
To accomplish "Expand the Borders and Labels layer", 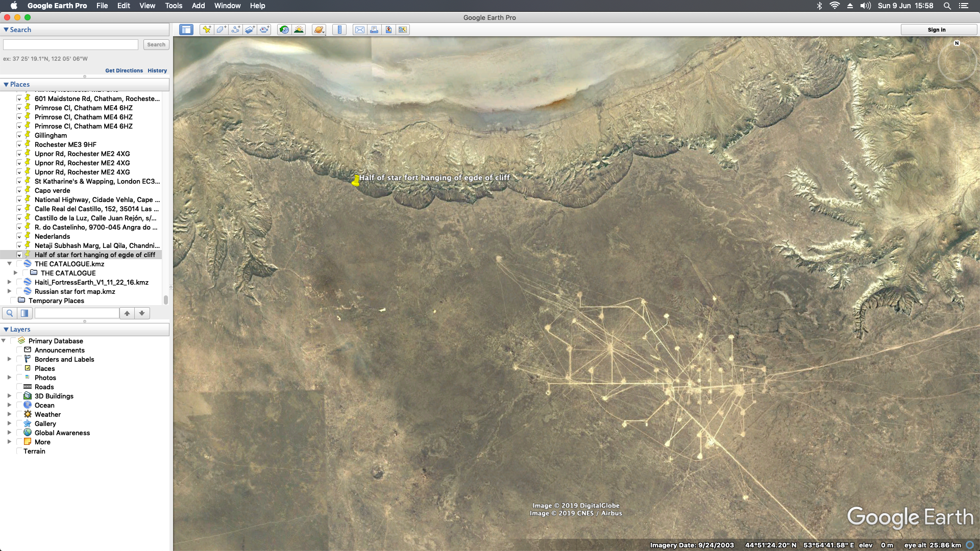I will (9, 359).
